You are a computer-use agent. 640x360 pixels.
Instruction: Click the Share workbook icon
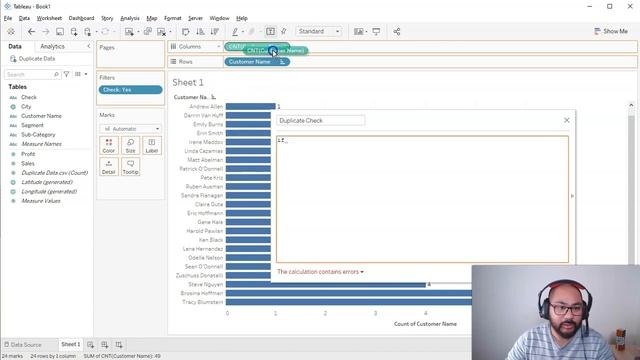(397, 31)
